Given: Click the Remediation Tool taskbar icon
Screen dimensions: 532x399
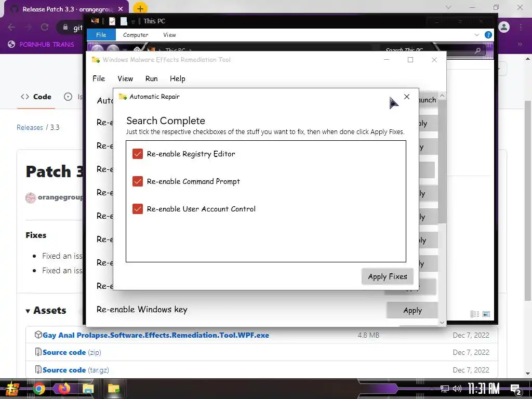Looking at the screenshot, I should coord(114,389).
